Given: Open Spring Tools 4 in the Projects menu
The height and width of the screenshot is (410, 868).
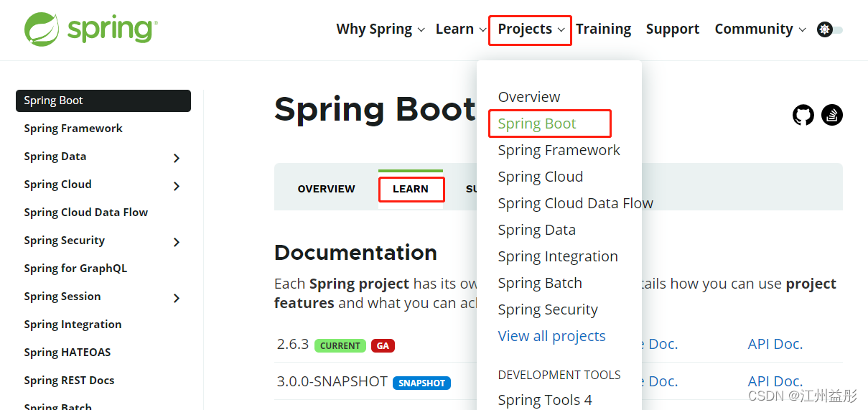Looking at the screenshot, I should point(545,400).
